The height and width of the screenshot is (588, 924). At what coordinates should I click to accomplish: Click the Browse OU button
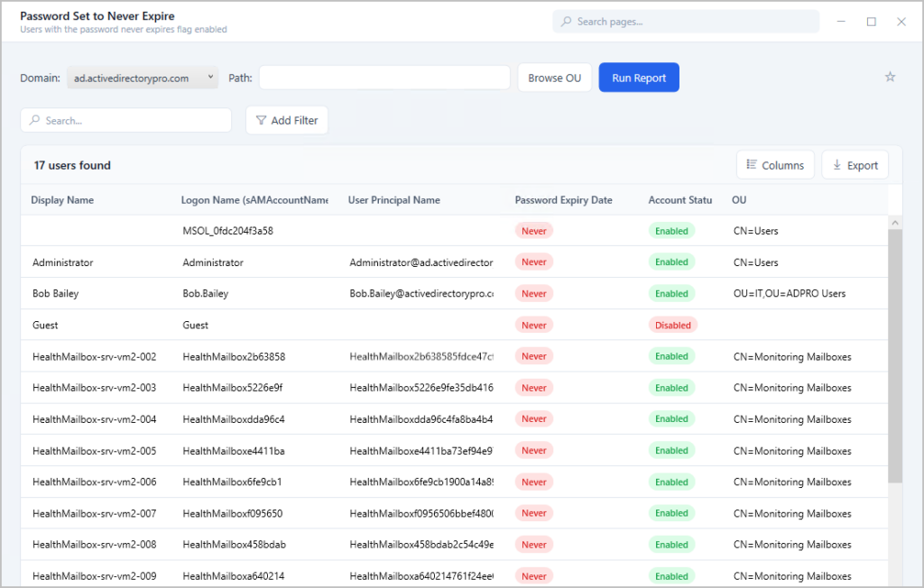pos(555,78)
